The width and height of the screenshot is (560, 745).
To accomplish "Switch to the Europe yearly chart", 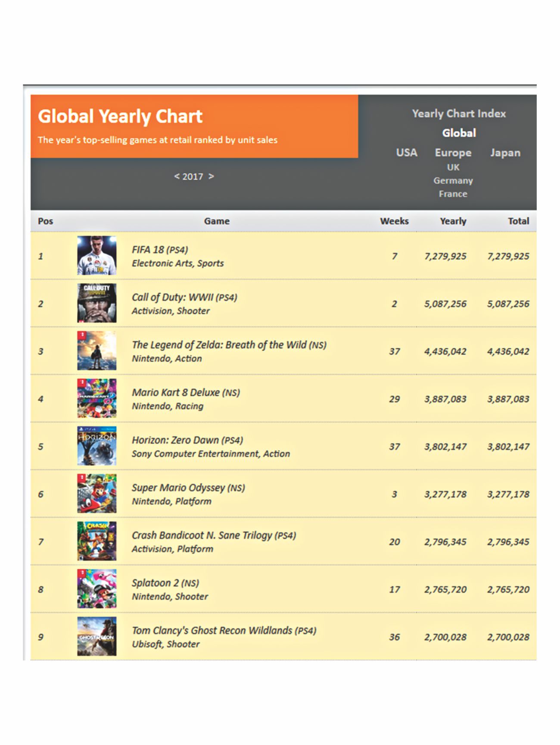I will pos(453,153).
